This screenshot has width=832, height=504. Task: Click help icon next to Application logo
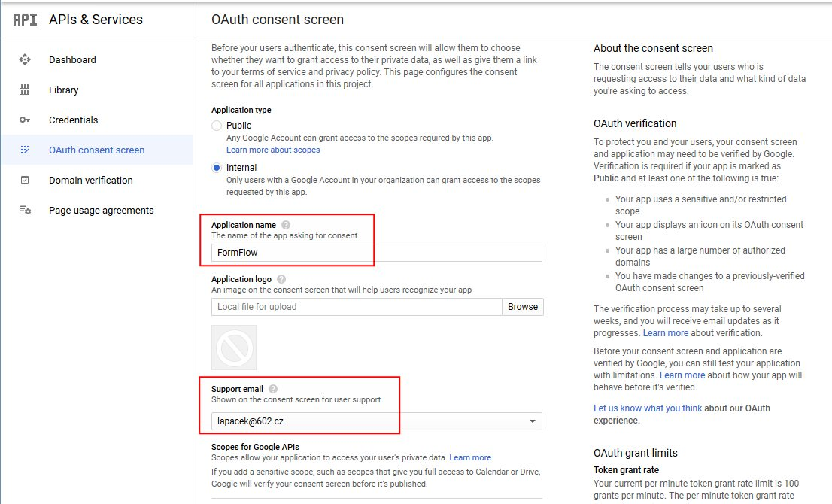[281, 279]
